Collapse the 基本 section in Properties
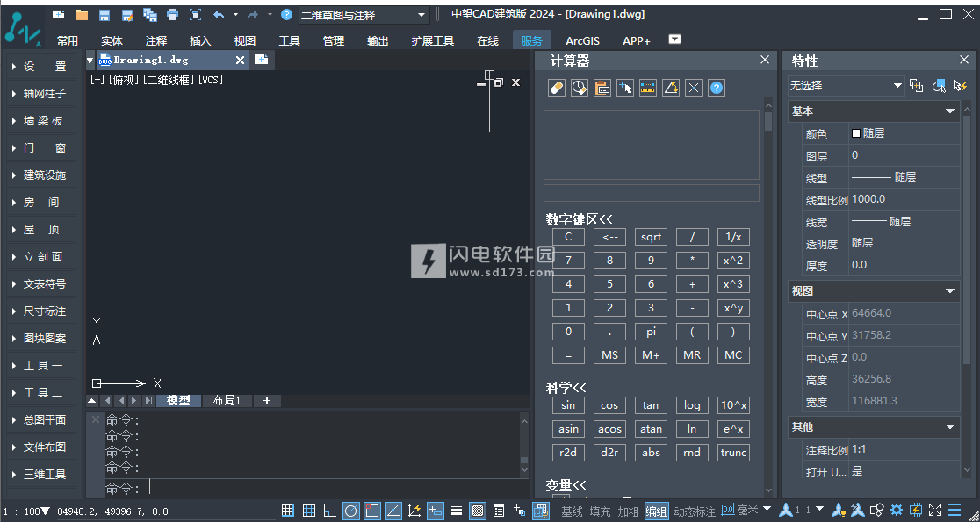980x522 pixels. pyautogui.click(x=950, y=111)
